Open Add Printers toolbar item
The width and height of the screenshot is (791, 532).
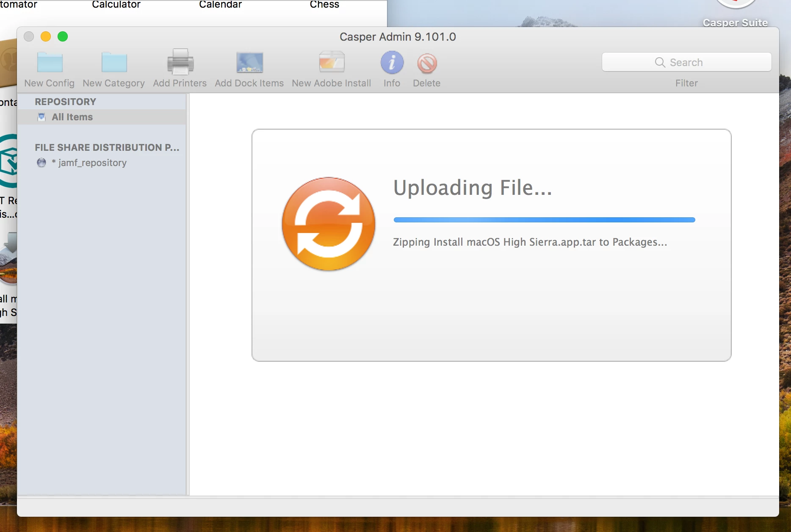coord(180,68)
